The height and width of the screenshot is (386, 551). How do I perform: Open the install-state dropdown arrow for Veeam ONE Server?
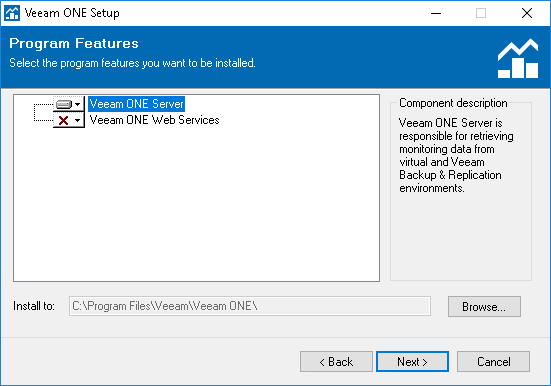pyautogui.click(x=78, y=104)
